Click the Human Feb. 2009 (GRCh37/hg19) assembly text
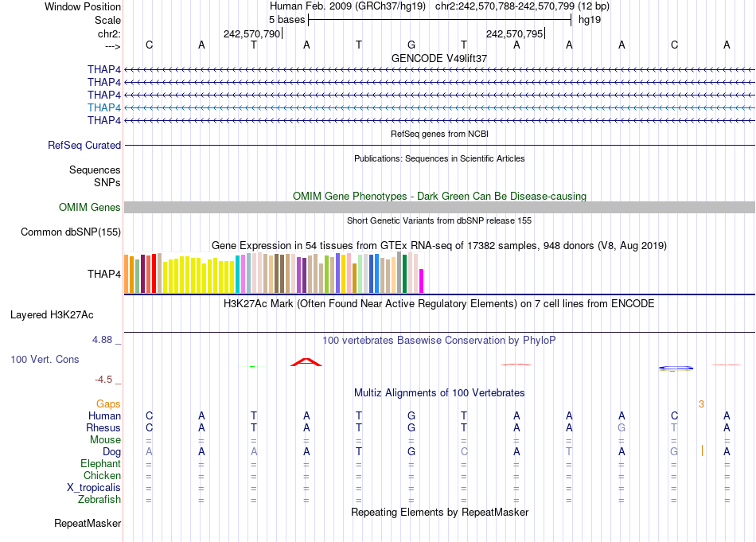Image resolution: width=756 pixels, height=542 pixels. (348, 6)
